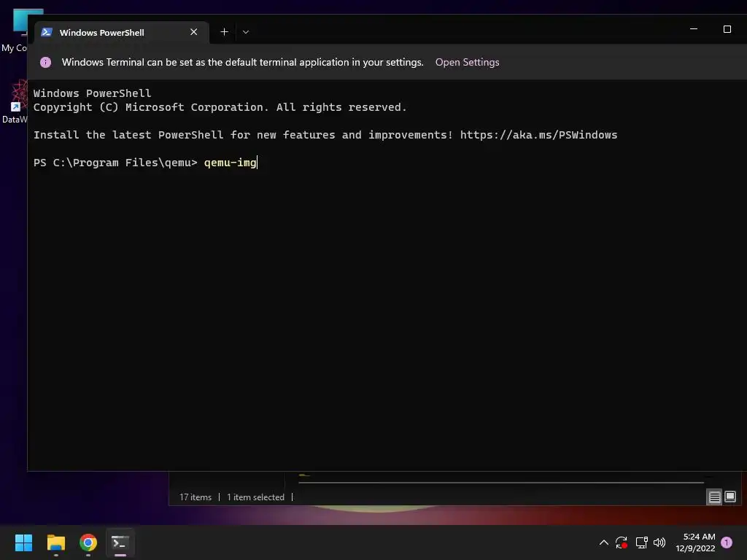Open the clock showing 5:24 AM
747x560 pixels.
click(x=695, y=542)
